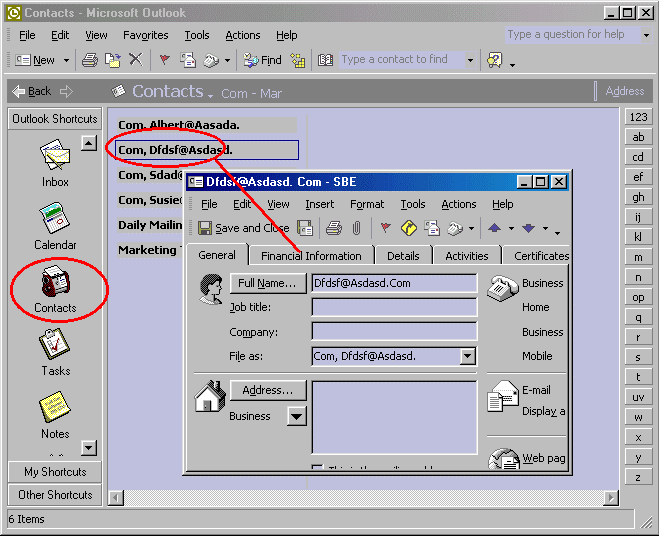Click the paperclip insert file icon

(x=356, y=228)
